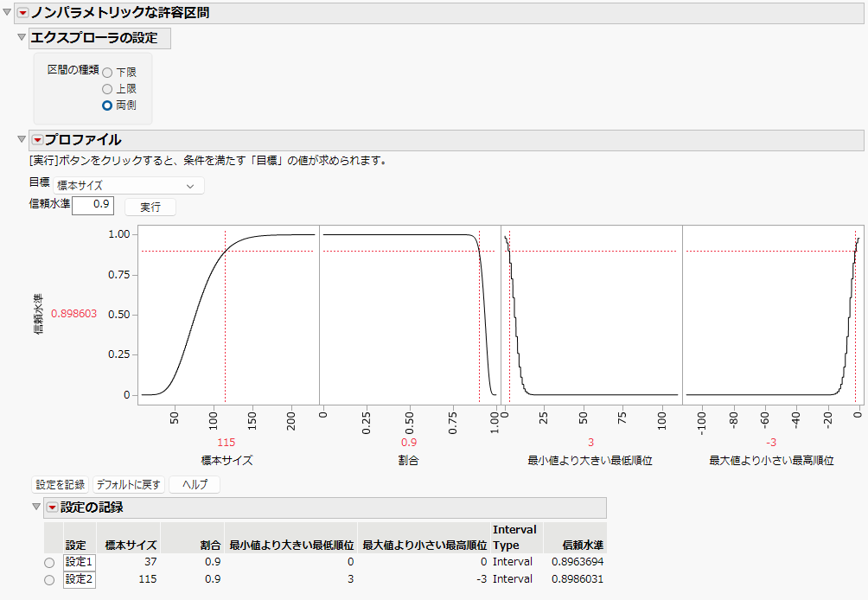The image size is (868, 600).
Task: Click the 0.8963694 confidence cell
Action: click(578, 562)
